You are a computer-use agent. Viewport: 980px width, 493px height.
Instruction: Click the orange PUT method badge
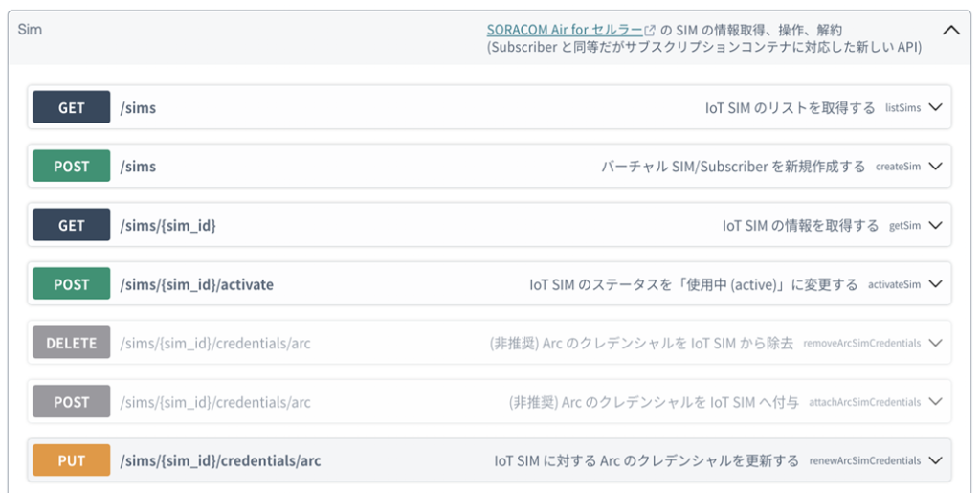72,460
